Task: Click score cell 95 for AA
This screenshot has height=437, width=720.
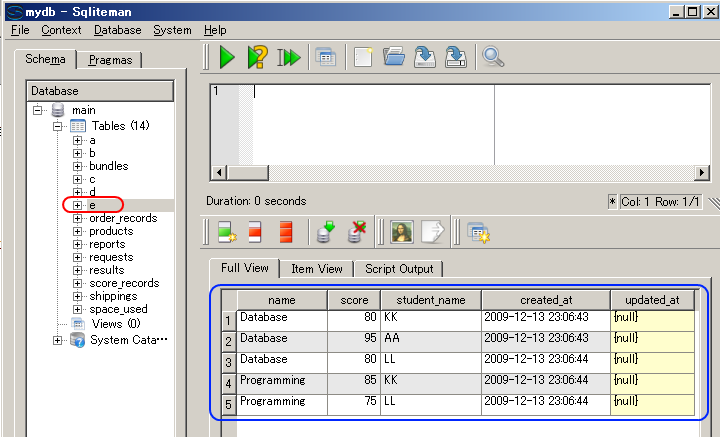Action: 354,342
